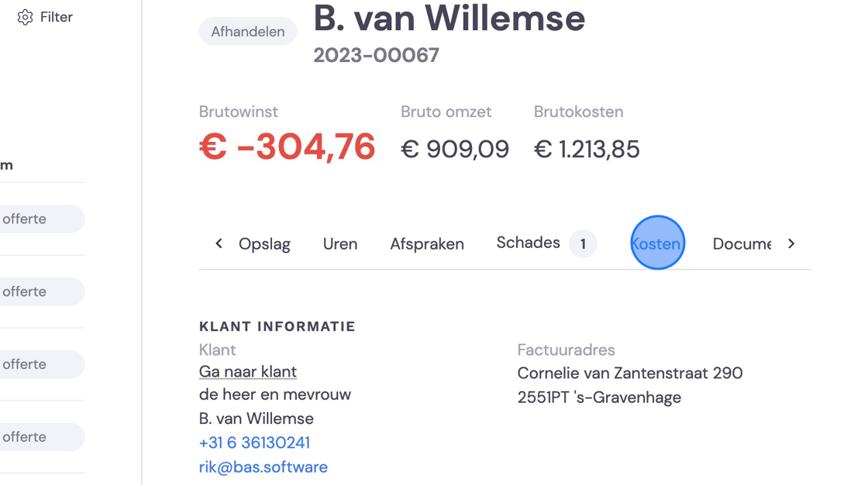
Task: Email rik@bas.software
Action: pos(263,467)
